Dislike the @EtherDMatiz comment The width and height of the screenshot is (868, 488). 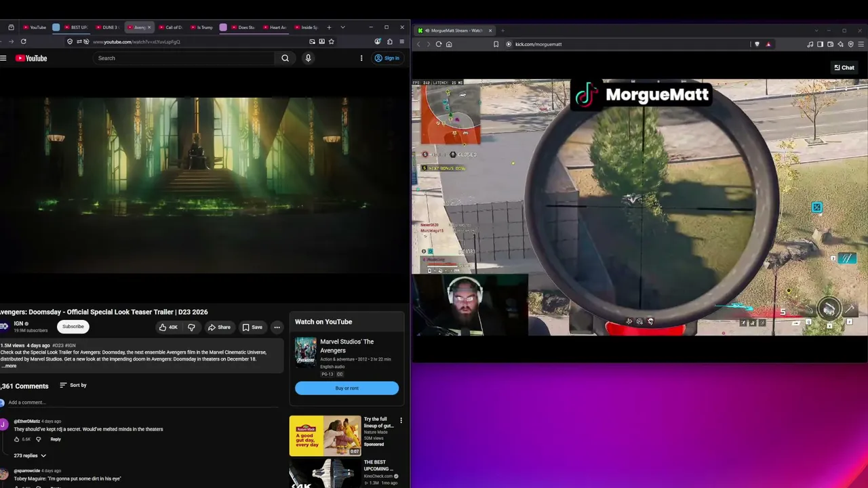click(x=38, y=439)
